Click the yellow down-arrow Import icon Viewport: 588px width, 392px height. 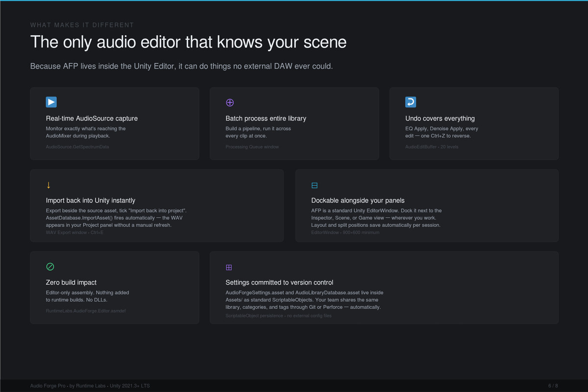click(49, 185)
